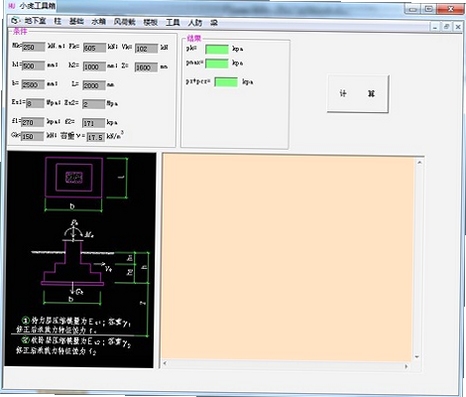Click the output panel scroll-up arrow
The height and width of the screenshot is (397, 466).
pos(419,163)
